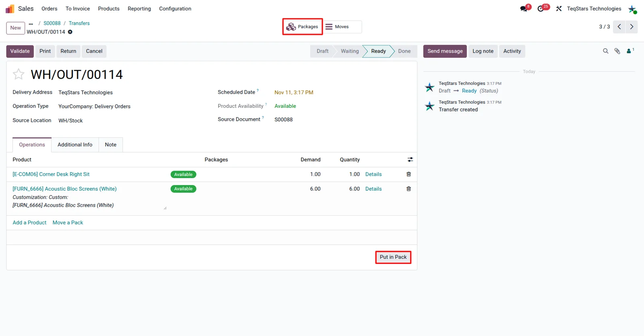Switch to the Additional Info tab
Image resolution: width=644 pixels, height=336 pixels.
point(75,145)
